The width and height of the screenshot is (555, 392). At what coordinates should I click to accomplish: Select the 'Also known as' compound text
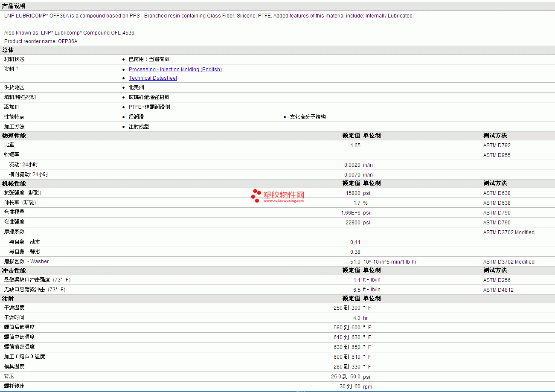pos(69,33)
